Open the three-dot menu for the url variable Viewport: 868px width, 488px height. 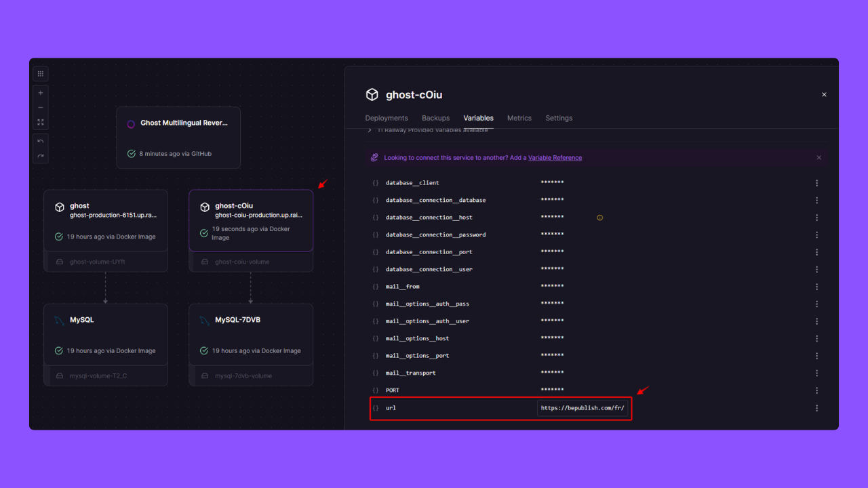816,407
